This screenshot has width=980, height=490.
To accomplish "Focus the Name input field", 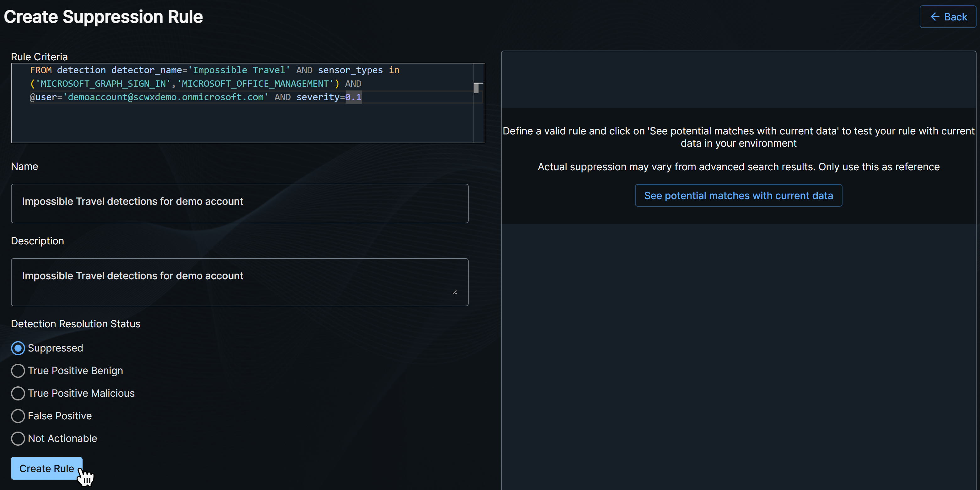I will tap(239, 203).
